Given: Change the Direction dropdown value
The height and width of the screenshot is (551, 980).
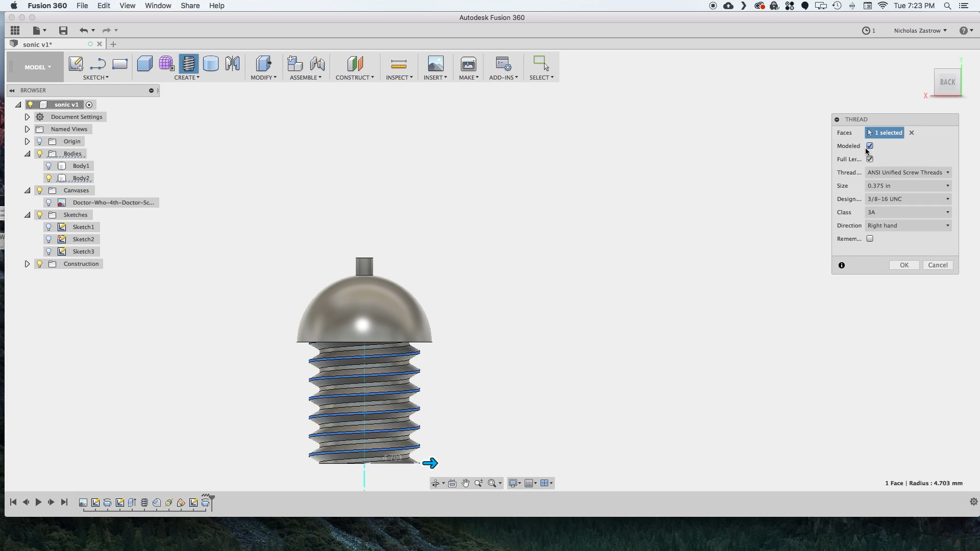Looking at the screenshot, I should coord(908,226).
